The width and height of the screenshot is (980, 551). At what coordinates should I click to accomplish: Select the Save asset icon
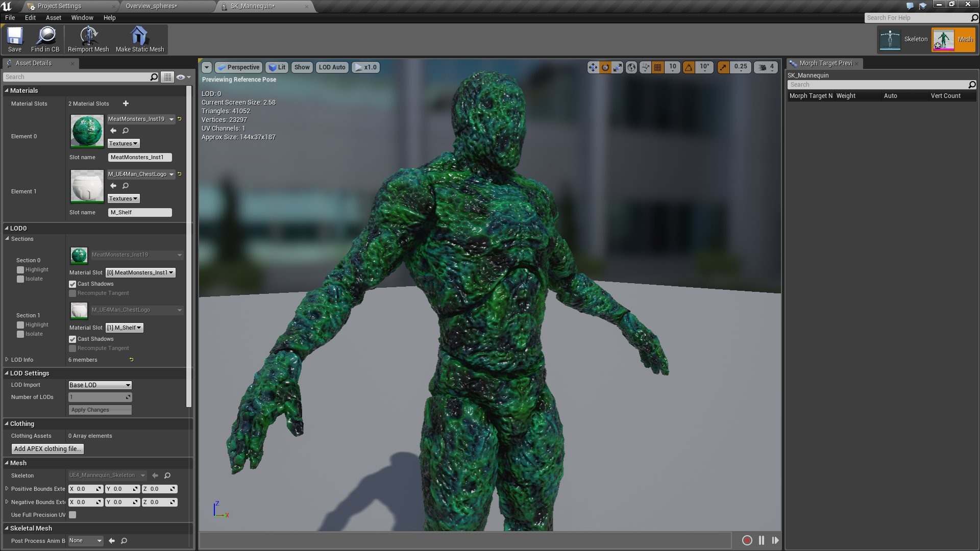tap(14, 39)
